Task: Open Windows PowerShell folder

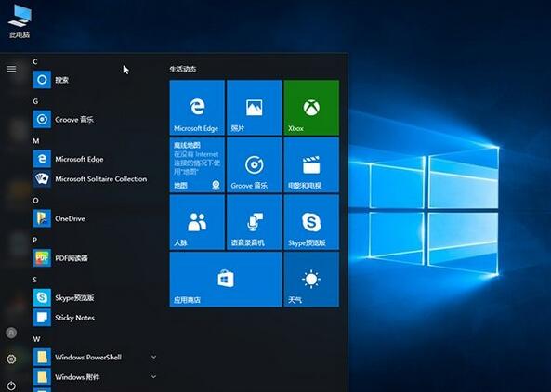Action: coord(95,358)
